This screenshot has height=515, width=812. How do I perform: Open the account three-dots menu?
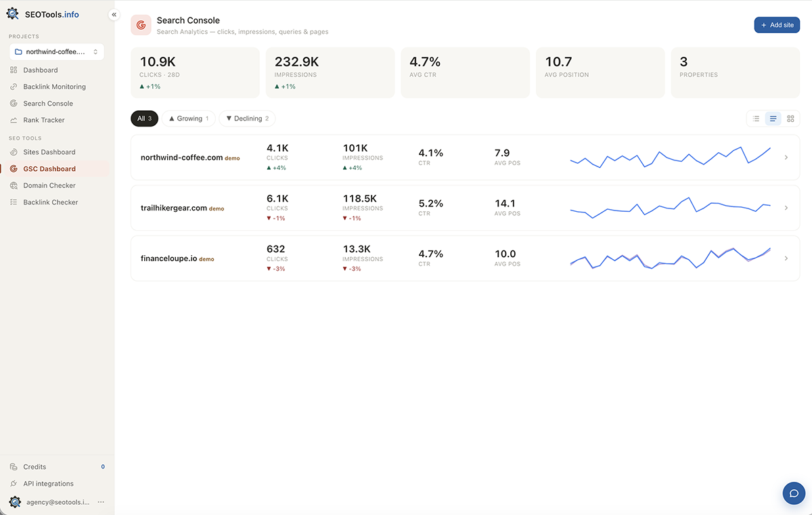[101, 502]
